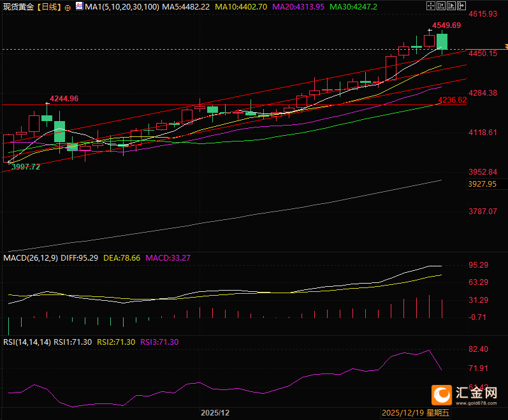Click the white cross marker above the last red candle
Screen dimensions: 508x420
[430, 31]
